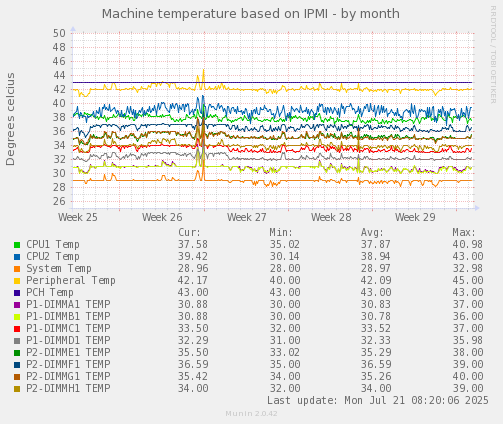Click the 'Week 26' x-axis label

pyautogui.click(x=162, y=217)
